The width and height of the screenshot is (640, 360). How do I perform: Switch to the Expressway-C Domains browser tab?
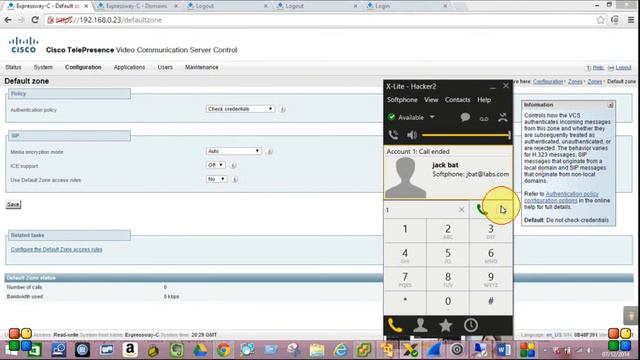136,6
